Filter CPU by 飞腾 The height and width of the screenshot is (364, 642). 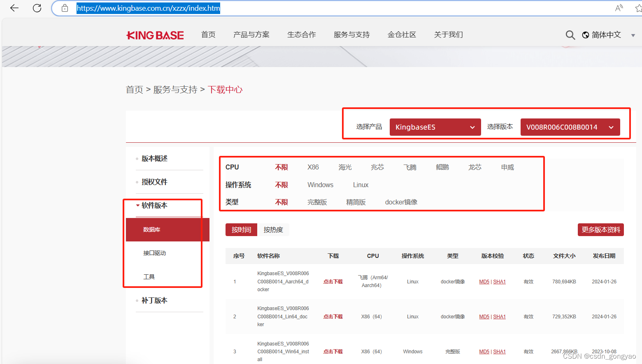410,167
